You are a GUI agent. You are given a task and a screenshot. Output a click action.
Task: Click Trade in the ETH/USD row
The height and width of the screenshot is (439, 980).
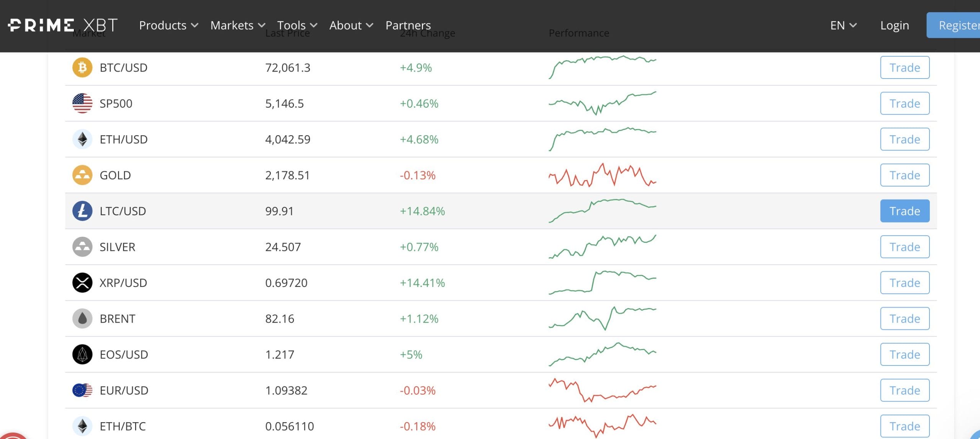905,139
